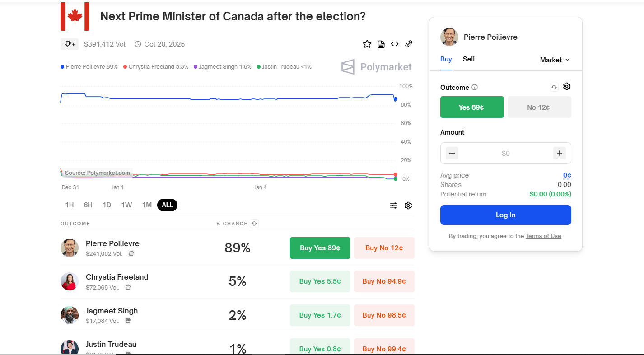Open the market rules document icon
The width and height of the screenshot is (644, 355).
click(381, 44)
